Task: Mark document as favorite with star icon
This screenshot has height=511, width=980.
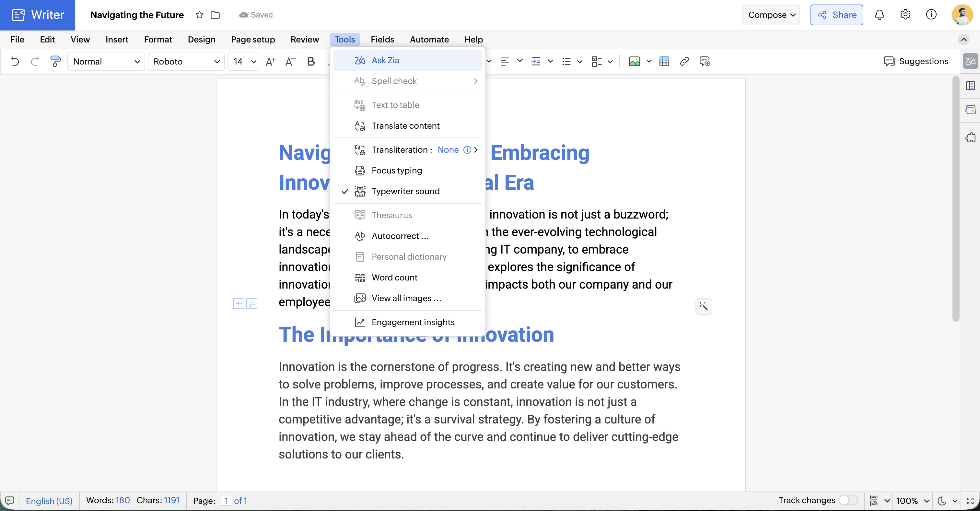Action: point(199,15)
